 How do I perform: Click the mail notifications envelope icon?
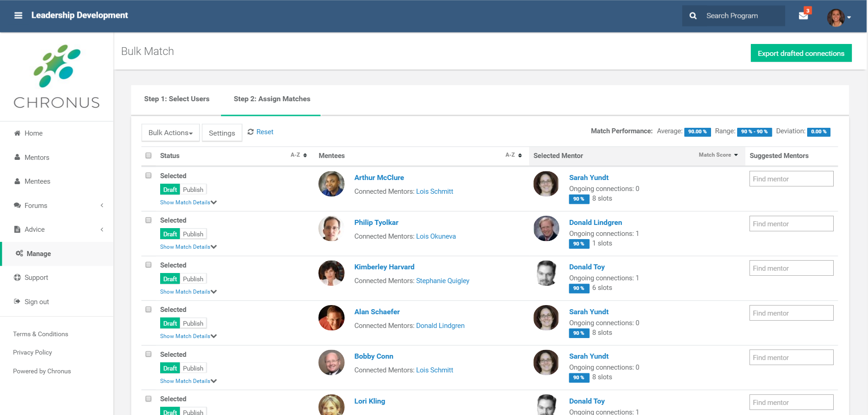[803, 16]
